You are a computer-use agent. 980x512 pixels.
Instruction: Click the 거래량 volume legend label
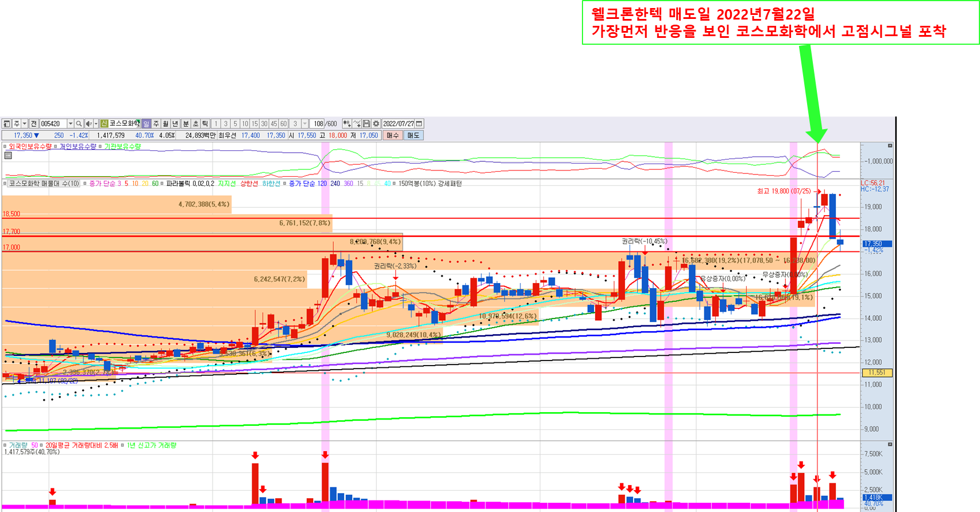18,445
